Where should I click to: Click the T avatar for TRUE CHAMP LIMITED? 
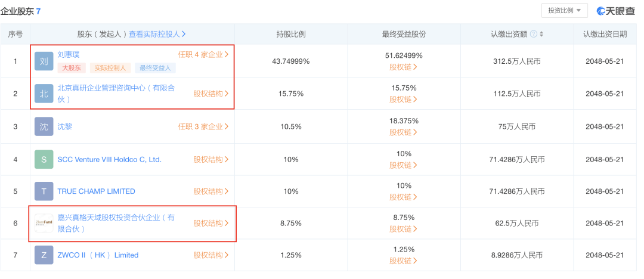coord(44,191)
